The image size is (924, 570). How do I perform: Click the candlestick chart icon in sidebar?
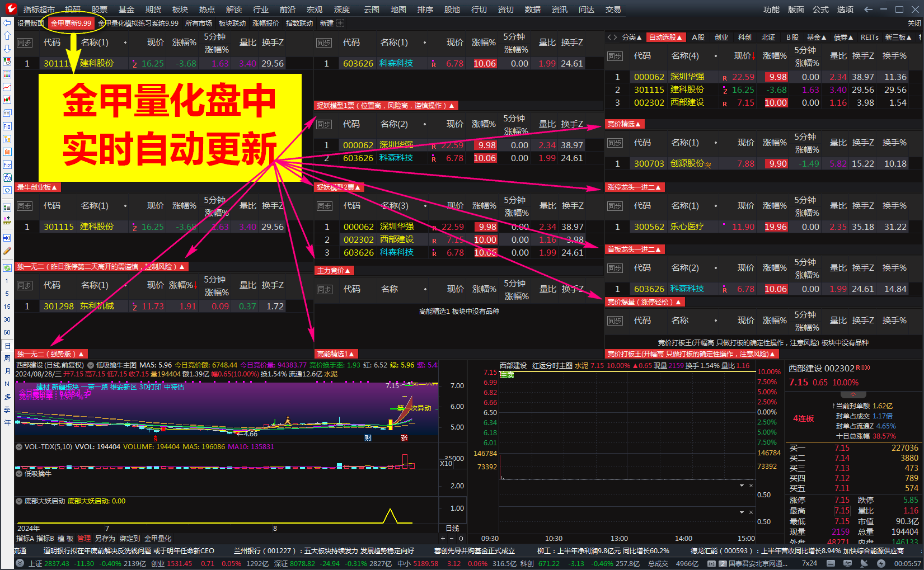point(6,100)
